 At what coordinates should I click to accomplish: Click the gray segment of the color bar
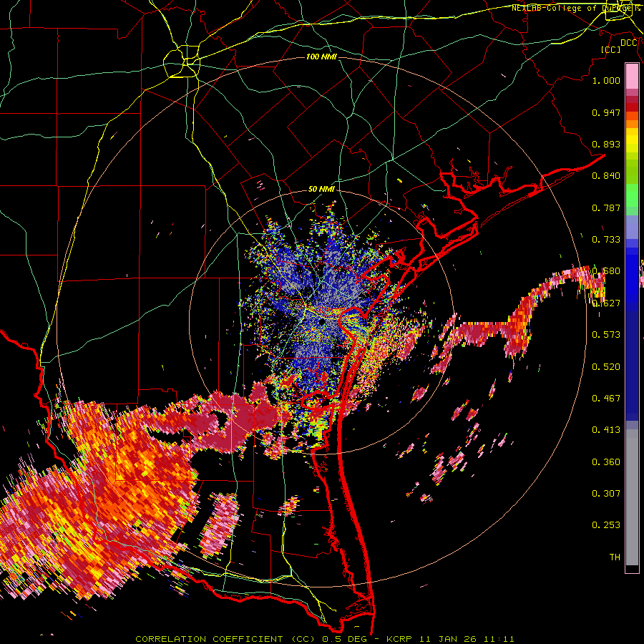(x=632, y=497)
